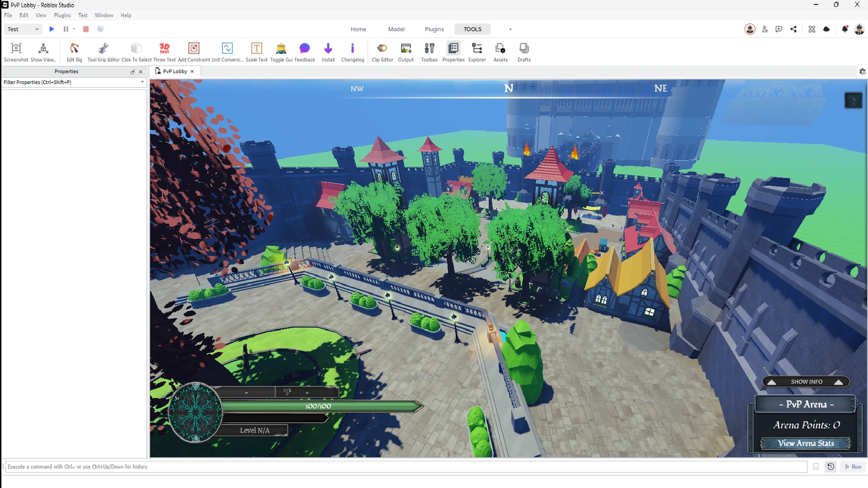Open the comments chat icon
868x488 pixels.
779,29
